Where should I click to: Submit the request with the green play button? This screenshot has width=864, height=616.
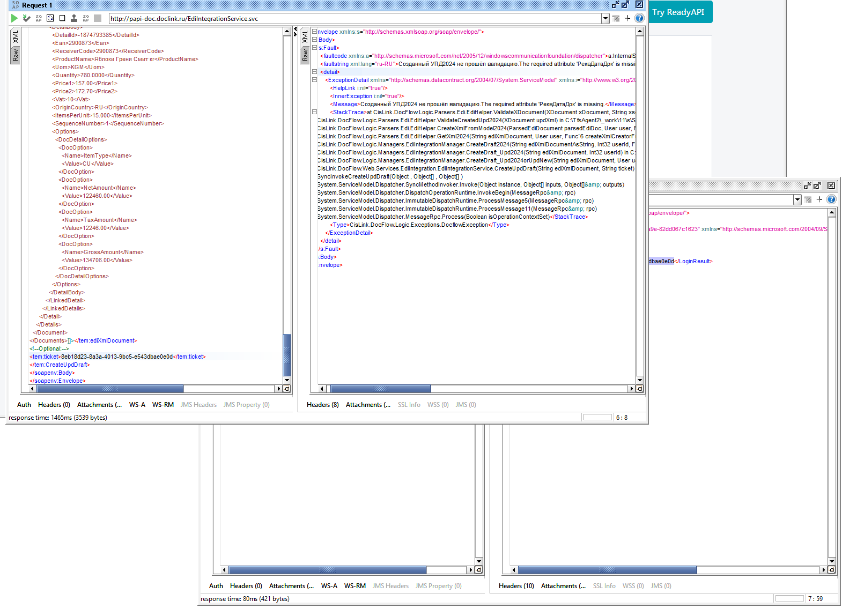(x=14, y=18)
